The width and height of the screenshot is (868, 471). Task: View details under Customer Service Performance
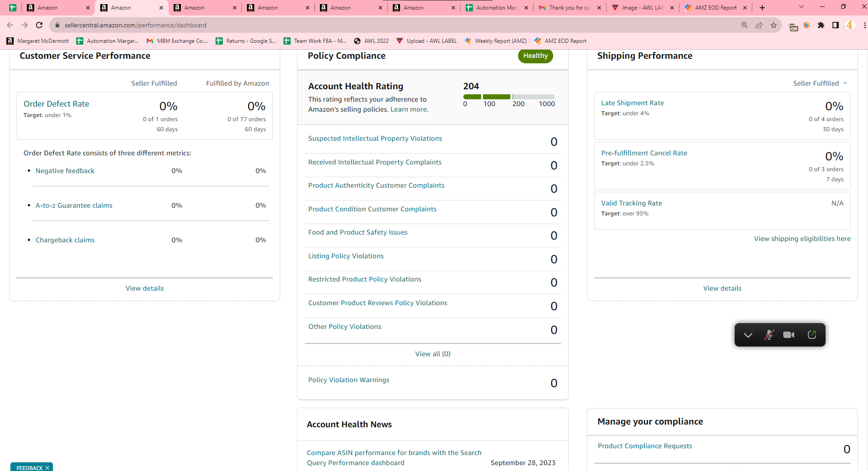pyautogui.click(x=144, y=288)
